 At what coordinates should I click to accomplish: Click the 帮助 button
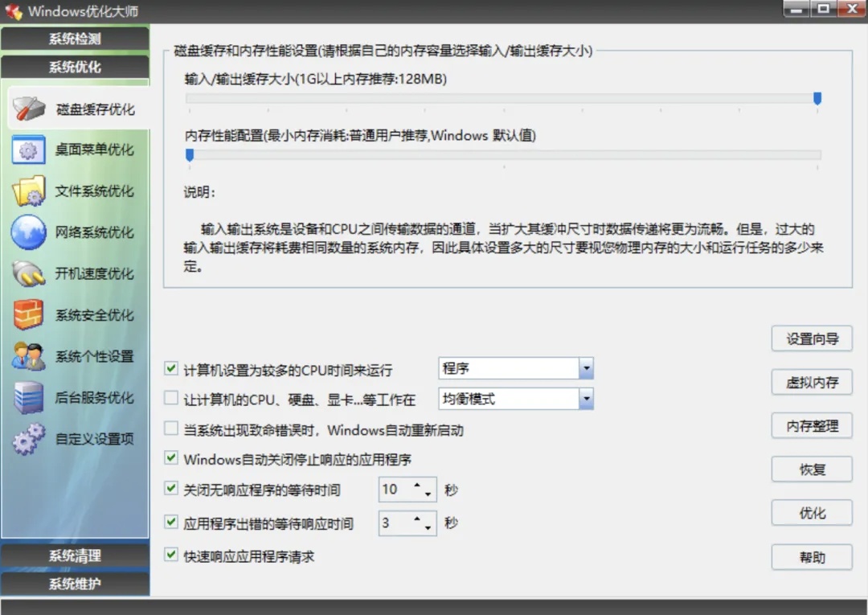click(x=812, y=557)
